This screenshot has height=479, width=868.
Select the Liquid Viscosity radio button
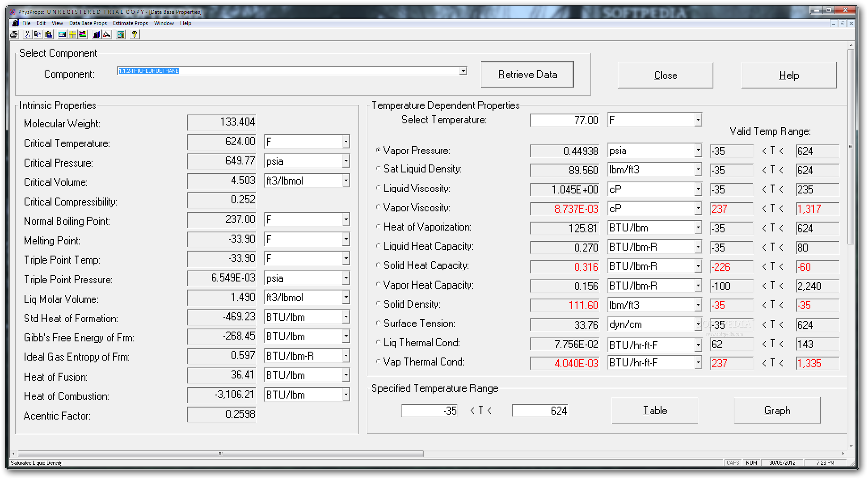pos(378,188)
